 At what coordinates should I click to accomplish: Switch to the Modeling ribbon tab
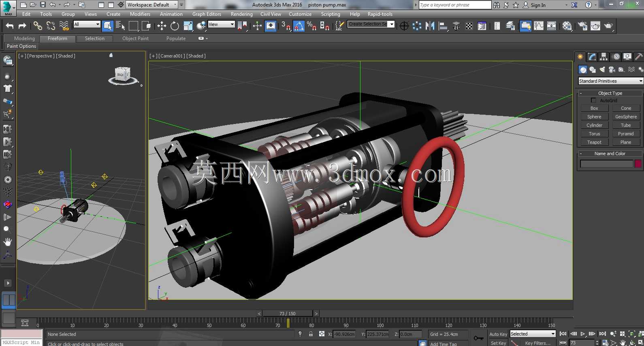[x=24, y=38]
